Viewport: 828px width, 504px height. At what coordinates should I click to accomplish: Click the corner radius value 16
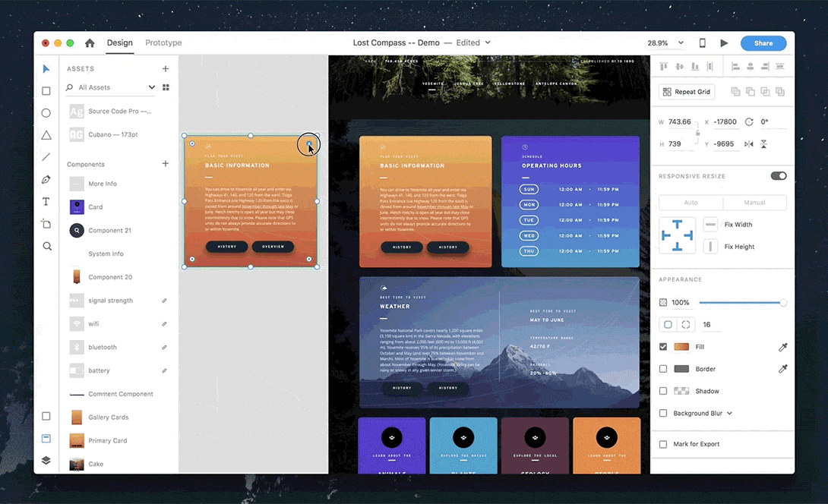tap(706, 325)
